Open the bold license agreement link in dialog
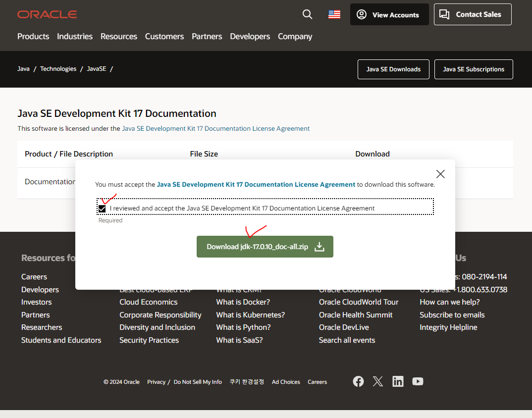This screenshot has height=418, width=532. click(x=256, y=185)
